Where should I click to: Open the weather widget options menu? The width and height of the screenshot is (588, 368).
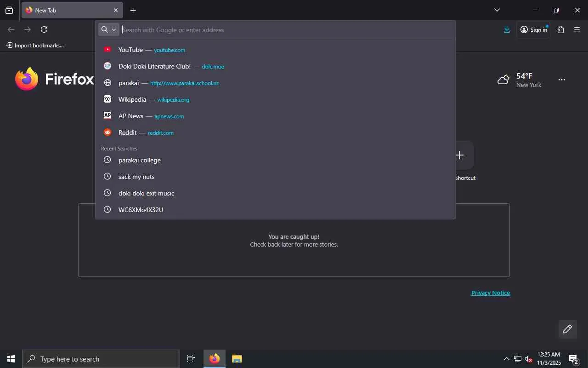click(562, 80)
